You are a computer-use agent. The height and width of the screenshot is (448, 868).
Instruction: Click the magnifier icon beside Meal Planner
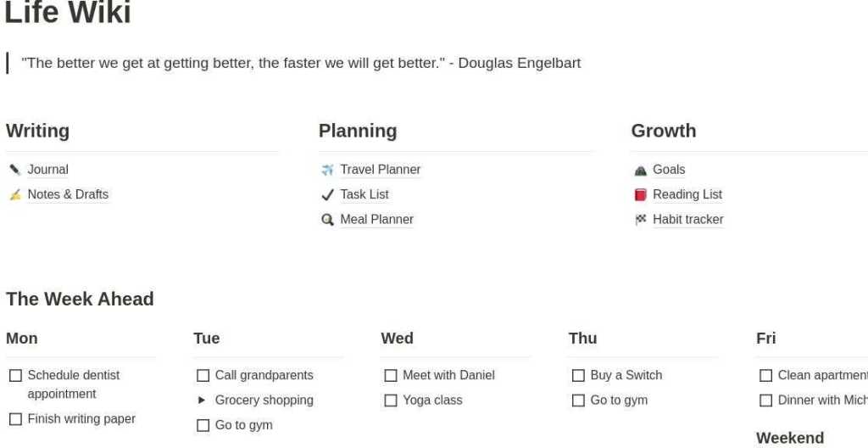pos(327,219)
